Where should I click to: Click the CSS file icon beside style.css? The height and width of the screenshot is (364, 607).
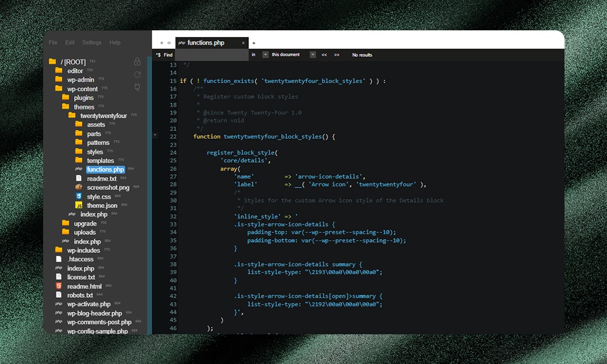(78, 197)
